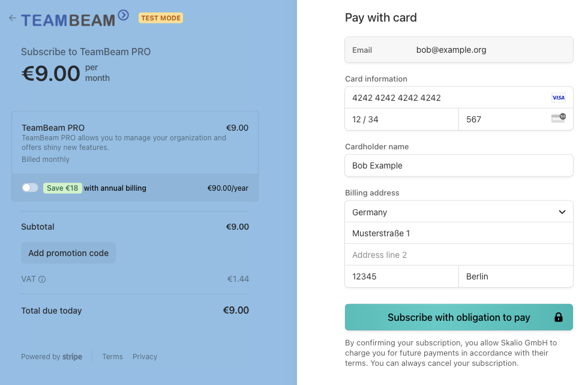Click the CVC card hint icon
The image size is (588, 385).
[559, 118]
